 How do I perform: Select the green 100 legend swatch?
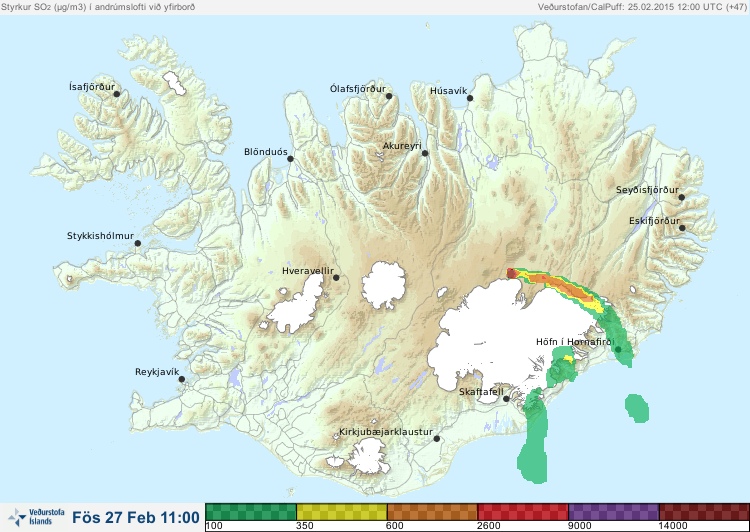[x=251, y=512]
